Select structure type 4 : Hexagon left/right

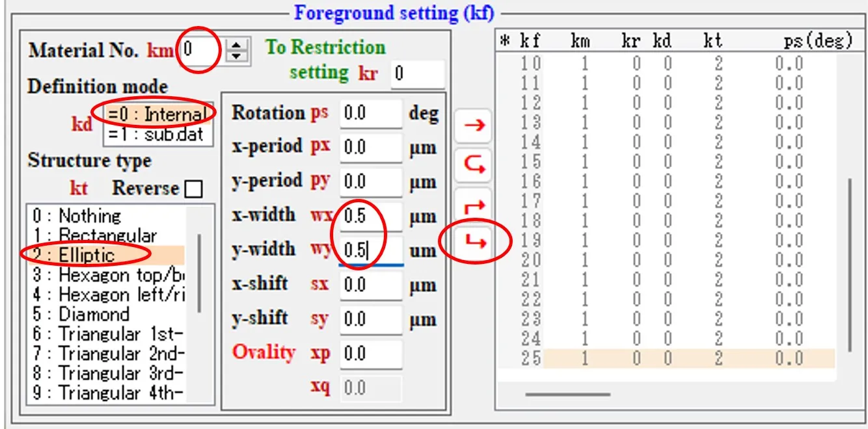tap(106, 294)
